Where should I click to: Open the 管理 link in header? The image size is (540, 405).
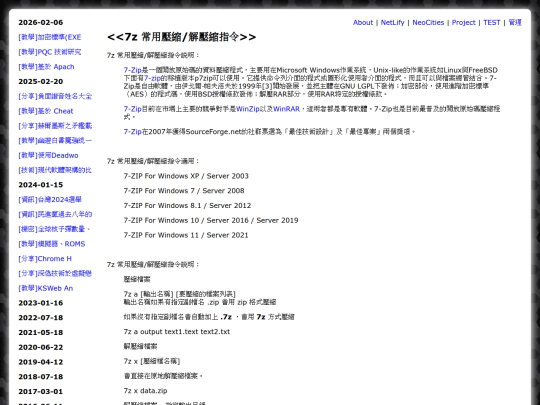point(515,22)
